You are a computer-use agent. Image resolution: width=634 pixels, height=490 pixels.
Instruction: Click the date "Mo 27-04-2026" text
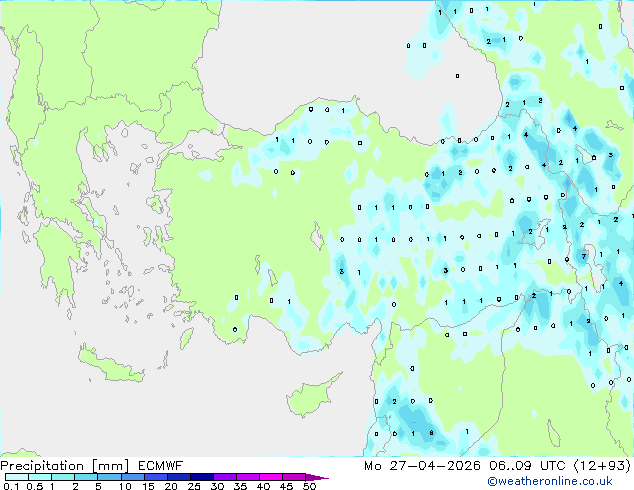tap(422, 466)
